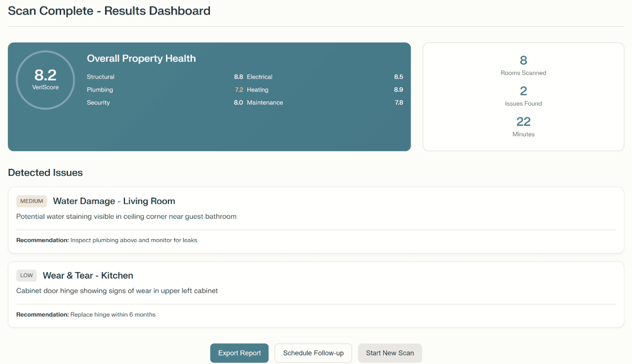This screenshot has height=364, width=632.
Task: Open Schedule Follow-up
Action: (313, 353)
